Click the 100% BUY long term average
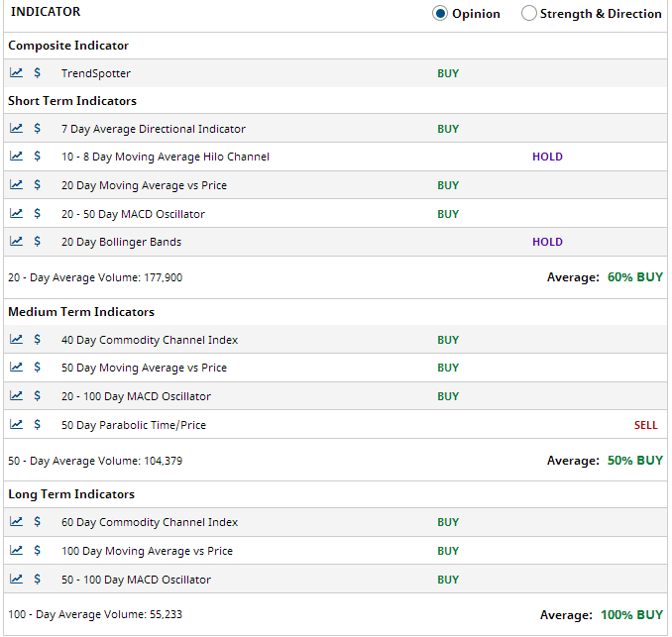The height and width of the screenshot is (637, 672). coord(631,615)
